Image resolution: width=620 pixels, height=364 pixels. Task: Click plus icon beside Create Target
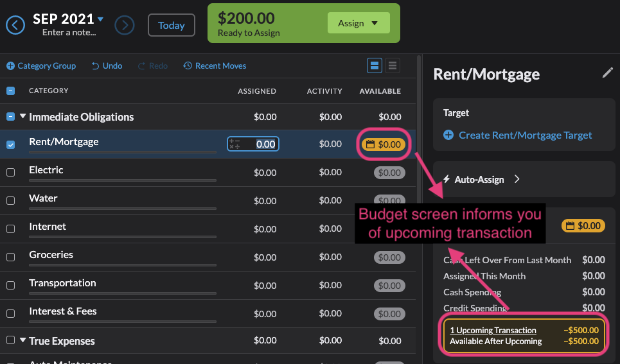pos(448,135)
